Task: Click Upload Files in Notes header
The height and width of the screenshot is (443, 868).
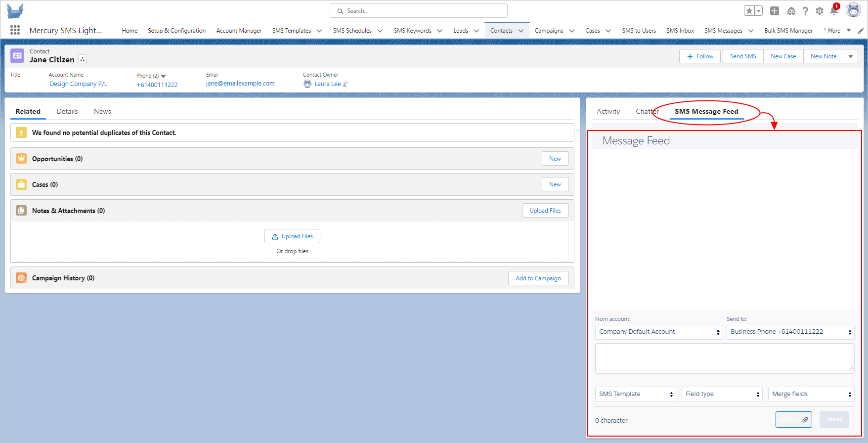Action: [545, 211]
